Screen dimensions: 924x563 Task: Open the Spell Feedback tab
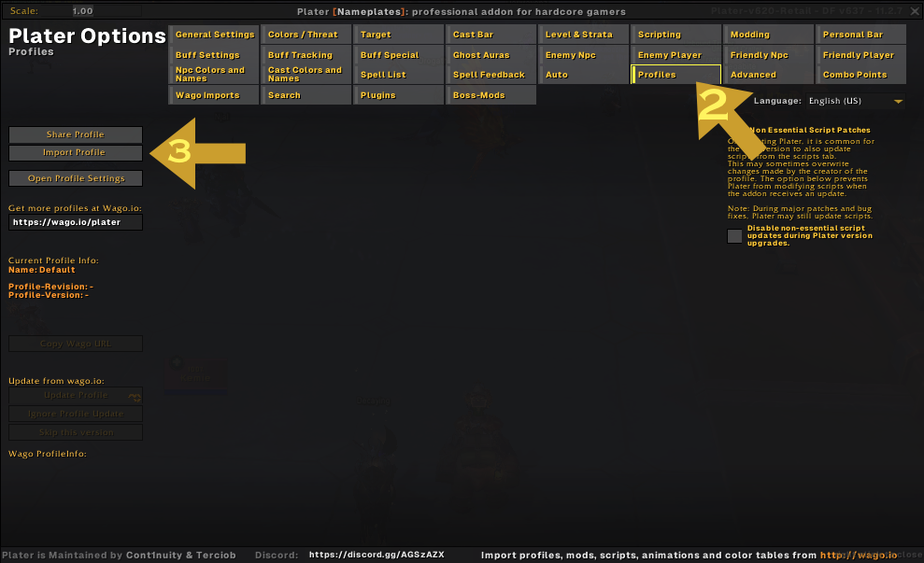pyautogui.click(x=491, y=74)
